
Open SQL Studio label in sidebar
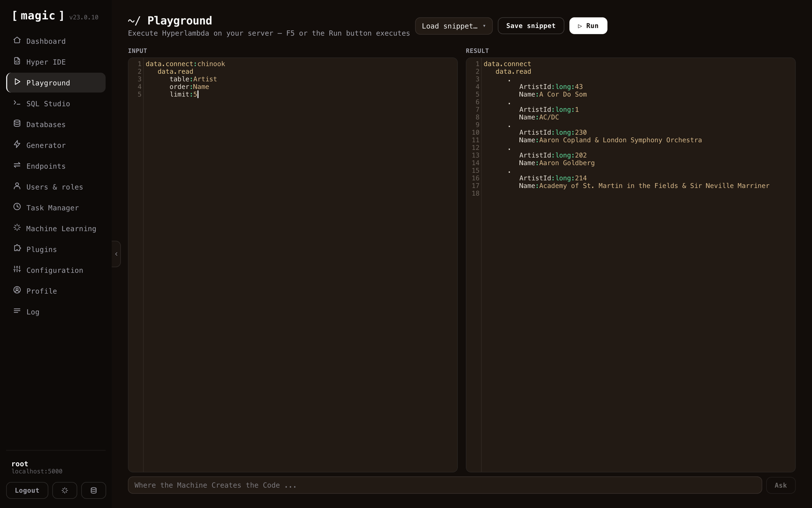[48, 104]
